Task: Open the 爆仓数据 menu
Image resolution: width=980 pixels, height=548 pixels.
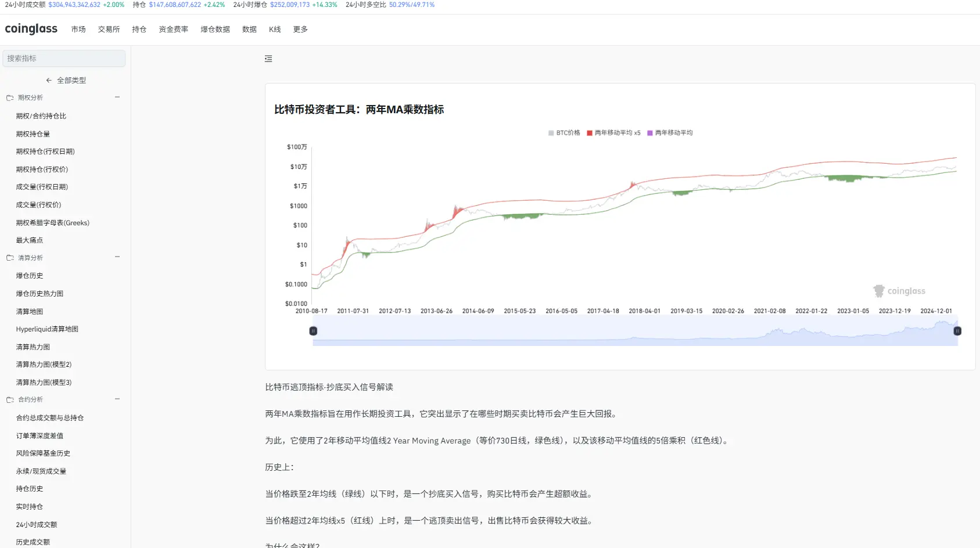Action: [216, 30]
